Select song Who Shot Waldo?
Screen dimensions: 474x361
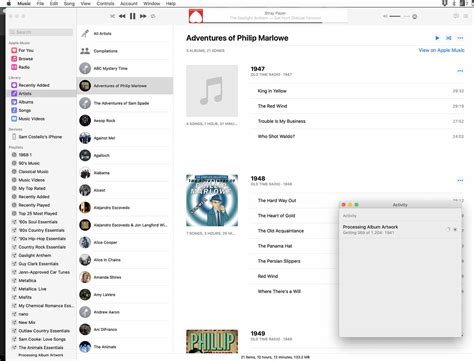pyautogui.click(x=356, y=136)
